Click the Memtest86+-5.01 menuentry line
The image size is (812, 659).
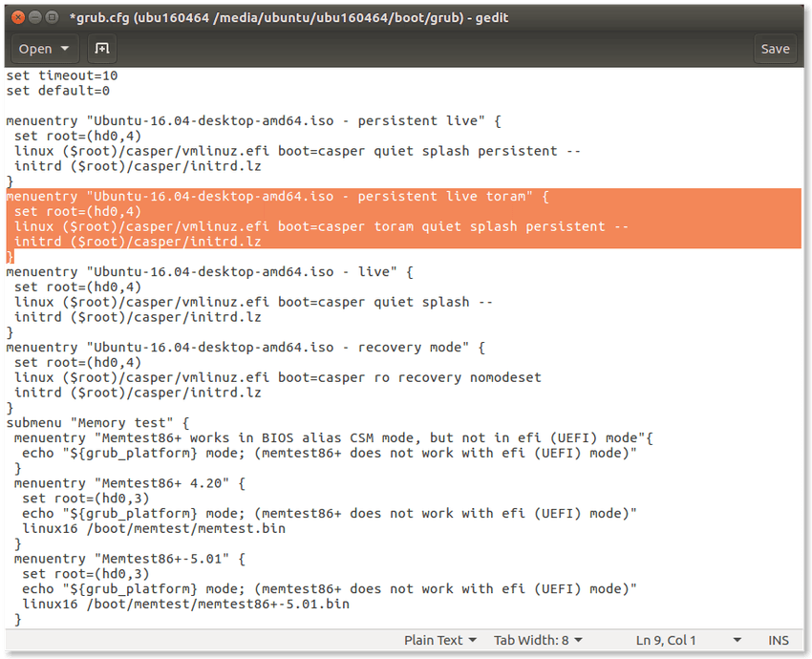click(130, 559)
